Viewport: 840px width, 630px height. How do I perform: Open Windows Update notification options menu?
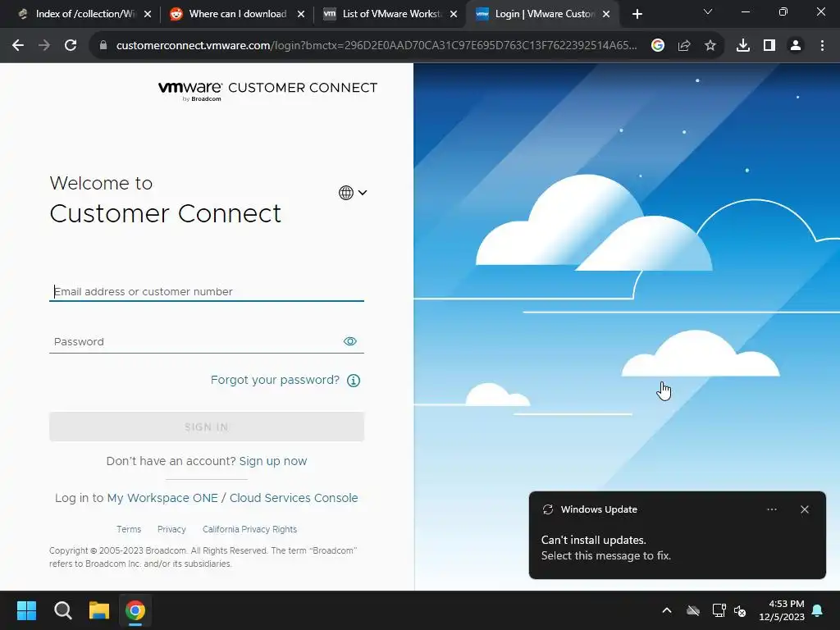tap(772, 509)
